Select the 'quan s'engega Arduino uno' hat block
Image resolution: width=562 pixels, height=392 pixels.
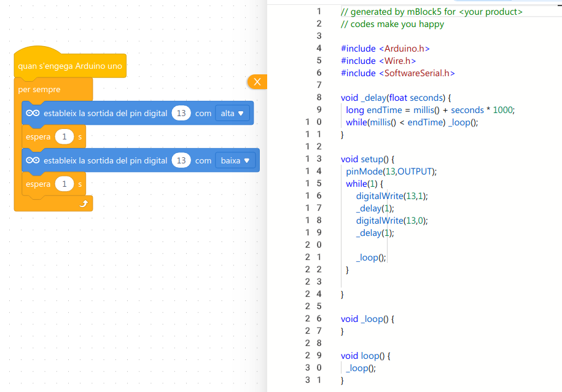pyautogui.click(x=69, y=66)
